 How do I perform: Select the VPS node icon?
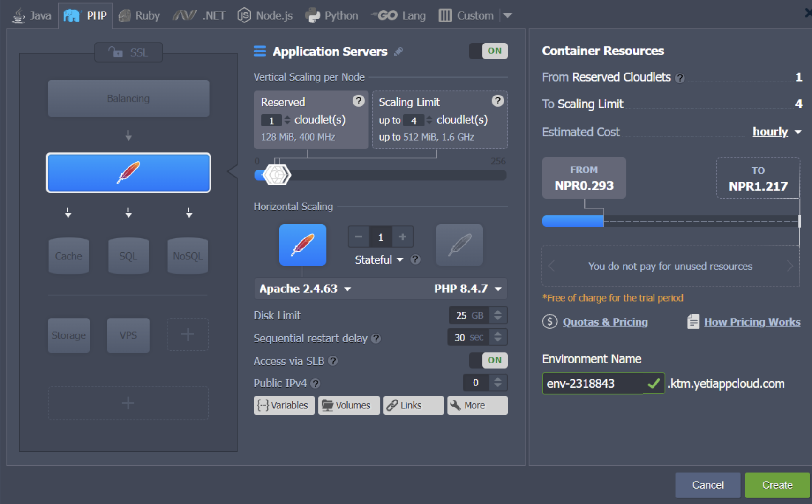[128, 335]
